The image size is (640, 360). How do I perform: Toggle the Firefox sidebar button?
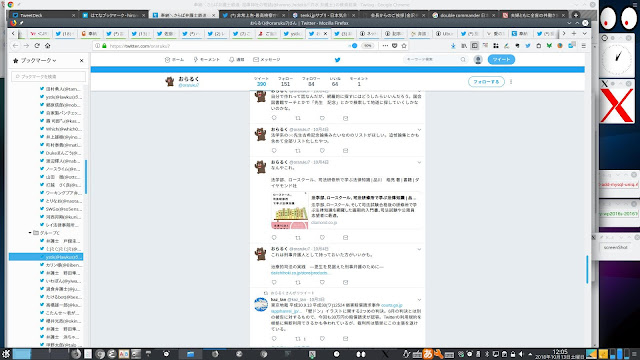click(474, 46)
